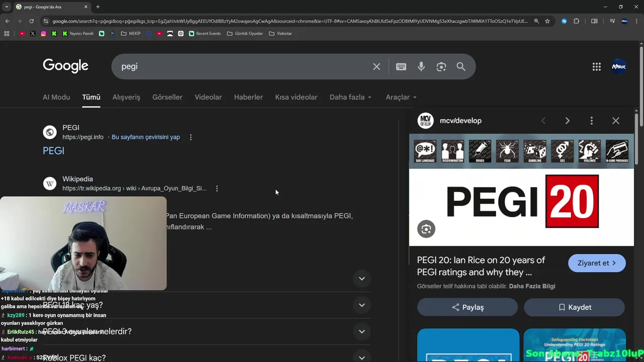The height and width of the screenshot is (362, 644).
Task: Open the page zoom control in the address bar
Action: click(x=536, y=21)
